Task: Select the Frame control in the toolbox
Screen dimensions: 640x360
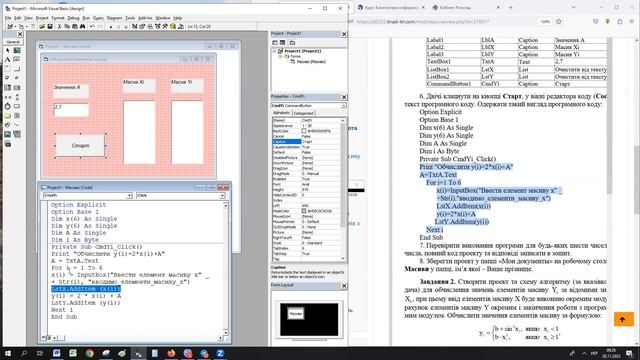Action: click(7, 69)
